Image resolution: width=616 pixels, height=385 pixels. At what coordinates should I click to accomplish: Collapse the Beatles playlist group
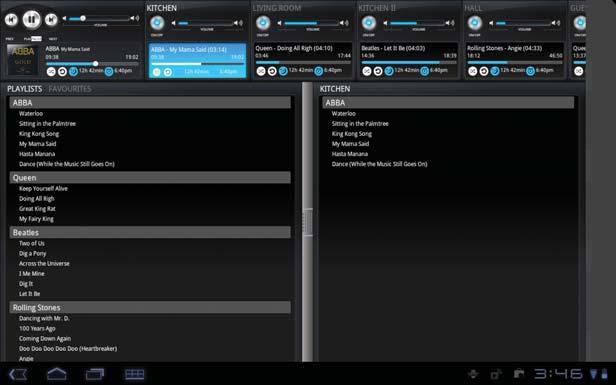(150, 232)
